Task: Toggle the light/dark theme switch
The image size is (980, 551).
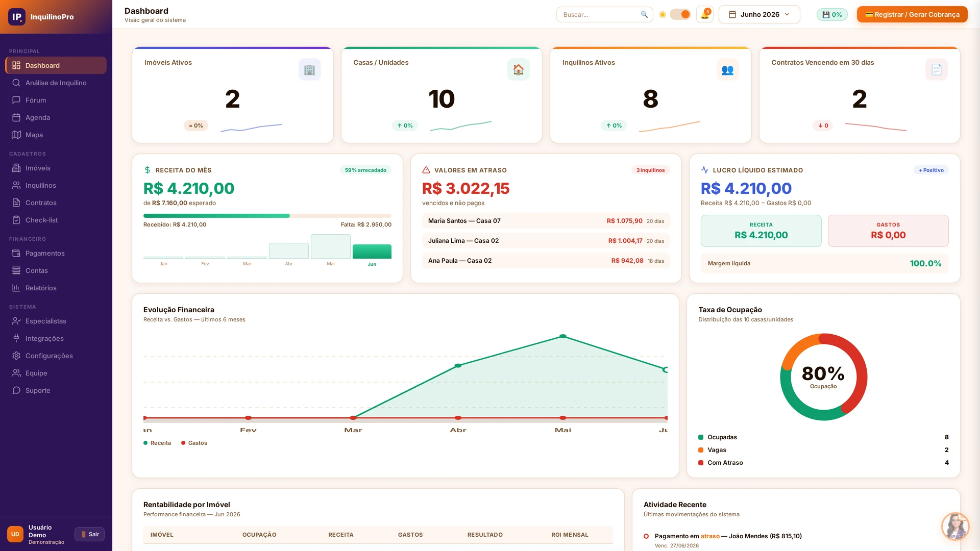Action: pyautogui.click(x=680, y=14)
